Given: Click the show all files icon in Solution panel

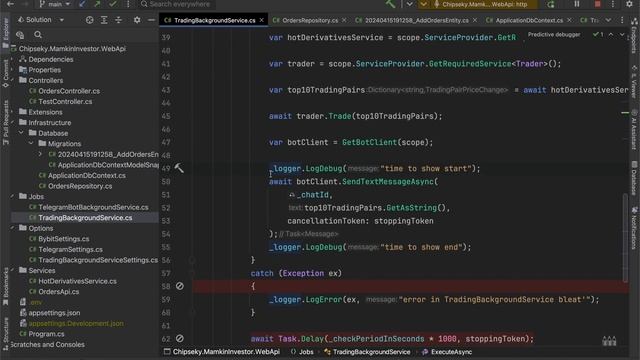Looking at the screenshot, I should [20, 35].
